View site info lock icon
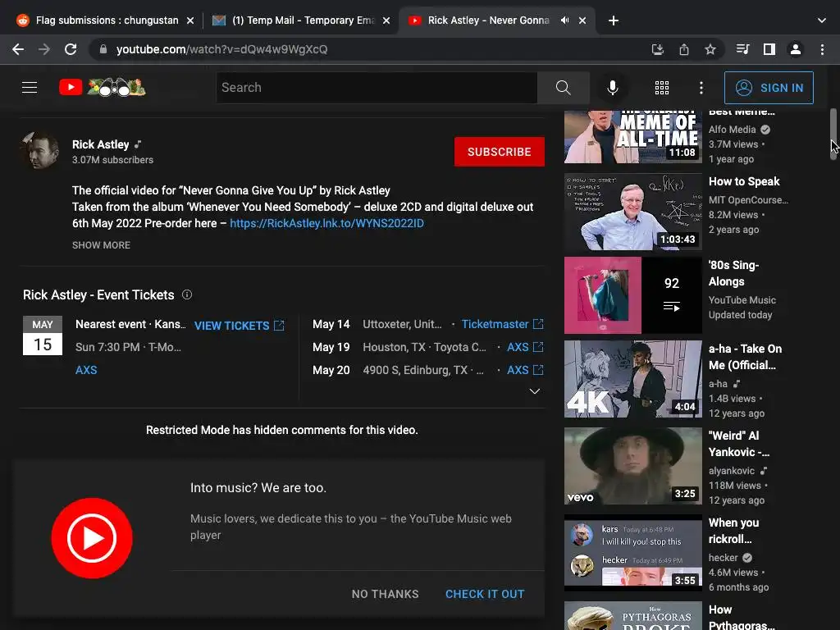Screen dimensions: 840x630 (x=103, y=49)
